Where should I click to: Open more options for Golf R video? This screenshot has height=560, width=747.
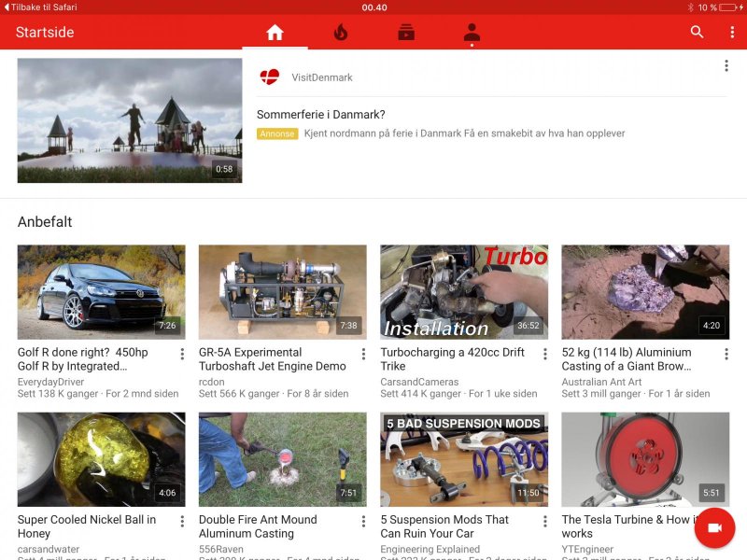(x=182, y=354)
